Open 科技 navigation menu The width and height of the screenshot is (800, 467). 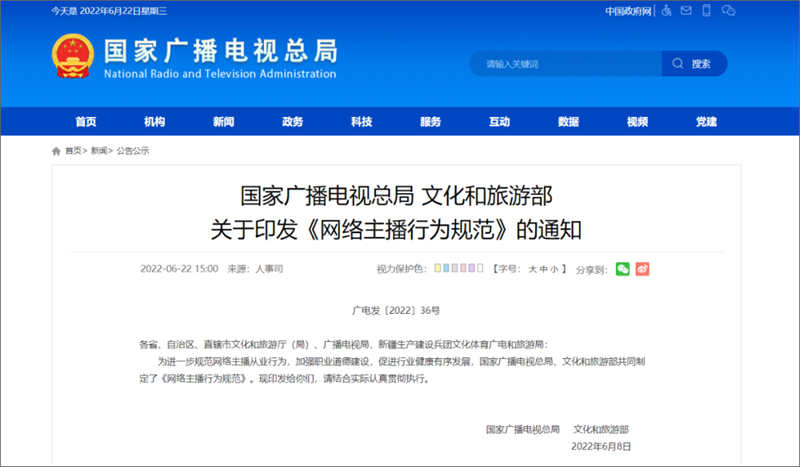pyautogui.click(x=362, y=121)
